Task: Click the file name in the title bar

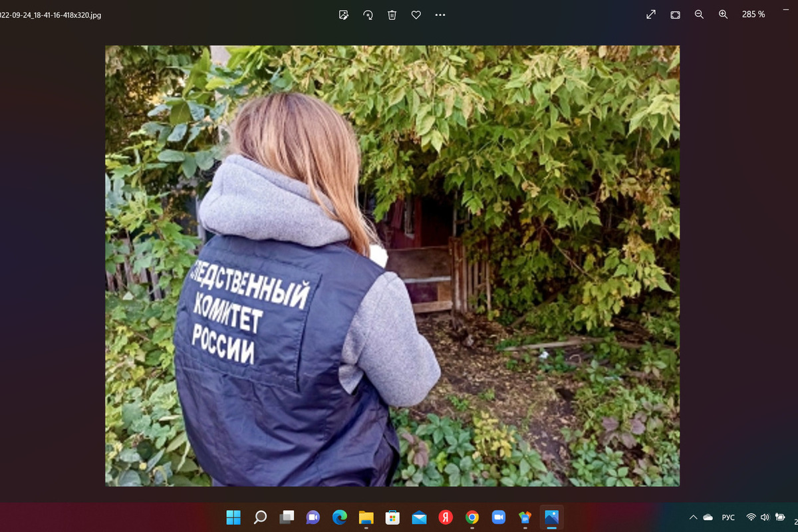Action: point(51,15)
